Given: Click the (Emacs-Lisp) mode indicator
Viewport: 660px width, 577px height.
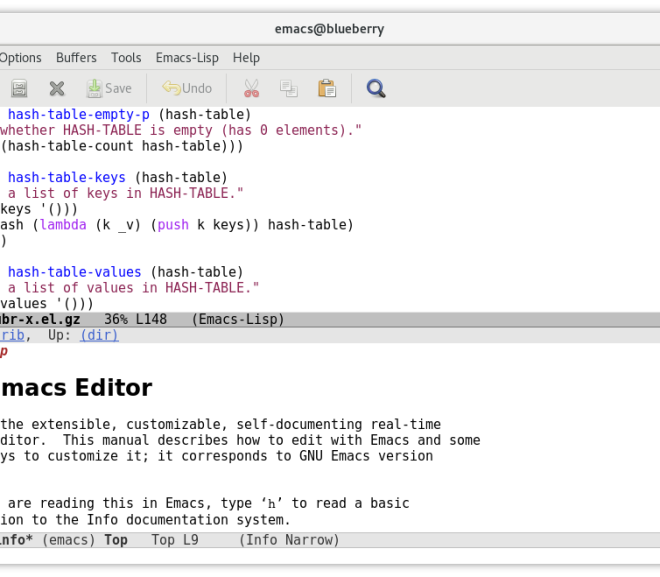Looking at the screenshot, I should 238,319.
